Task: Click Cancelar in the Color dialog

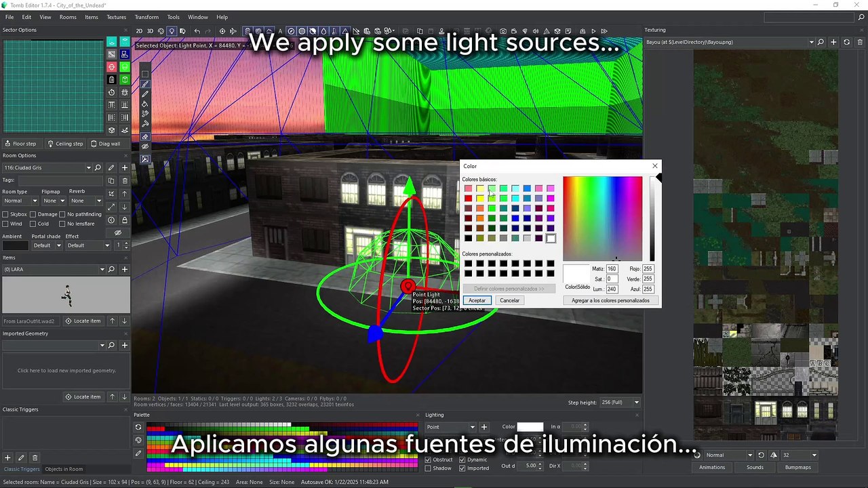Action: coord(509,300)
